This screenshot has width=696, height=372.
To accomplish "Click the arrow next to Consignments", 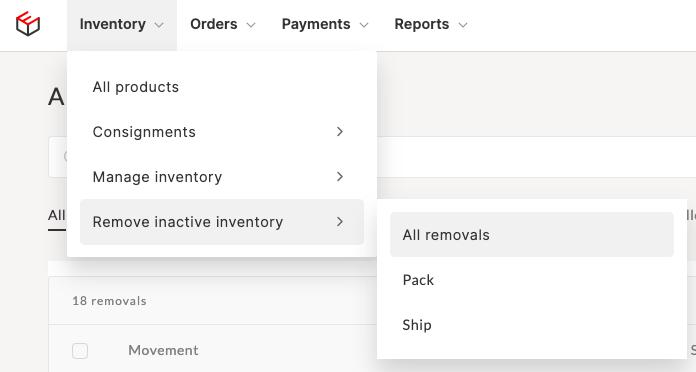I will tap(340, 132).
